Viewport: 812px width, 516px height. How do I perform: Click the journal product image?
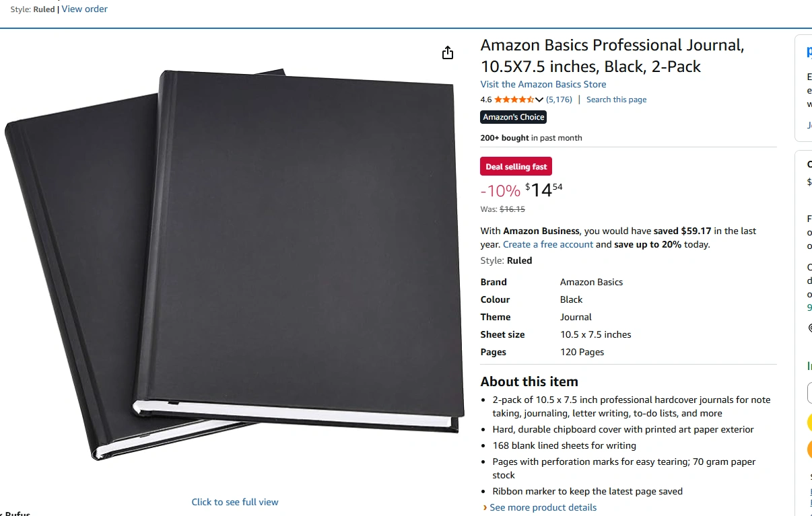(x=234, y=265)
